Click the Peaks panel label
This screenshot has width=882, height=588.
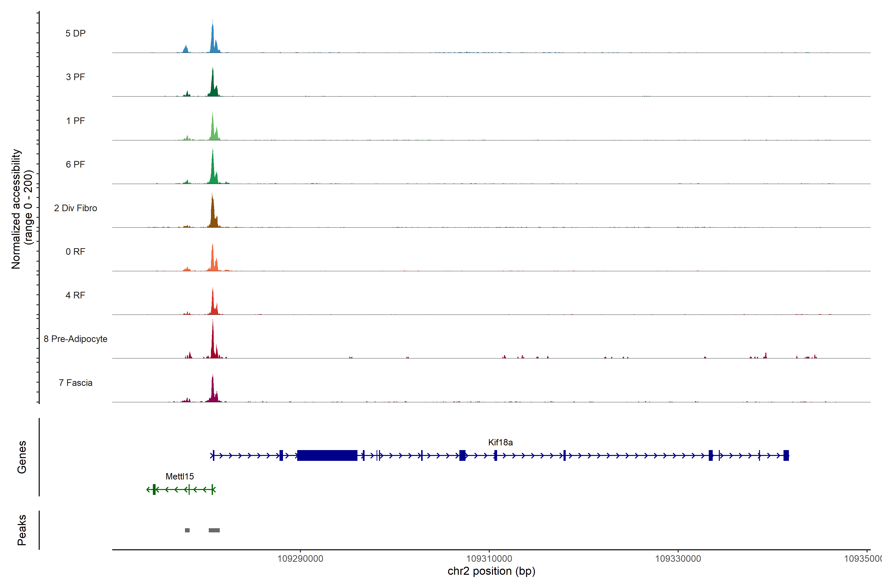(22, 530)
